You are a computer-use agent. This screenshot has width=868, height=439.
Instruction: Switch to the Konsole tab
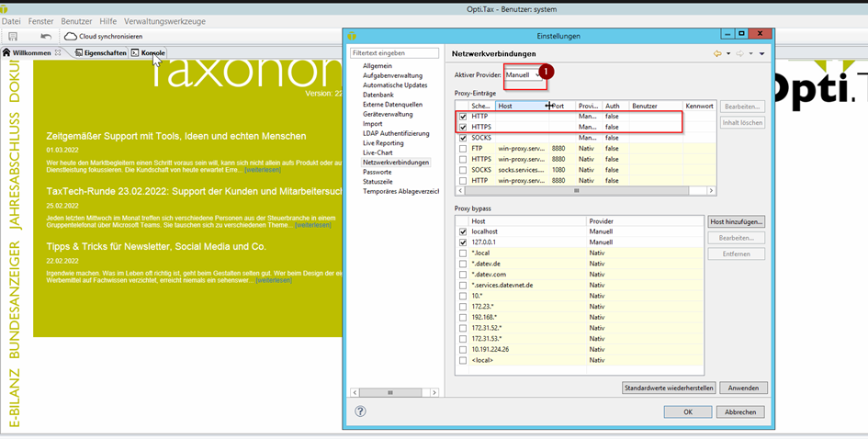(152, 53)
